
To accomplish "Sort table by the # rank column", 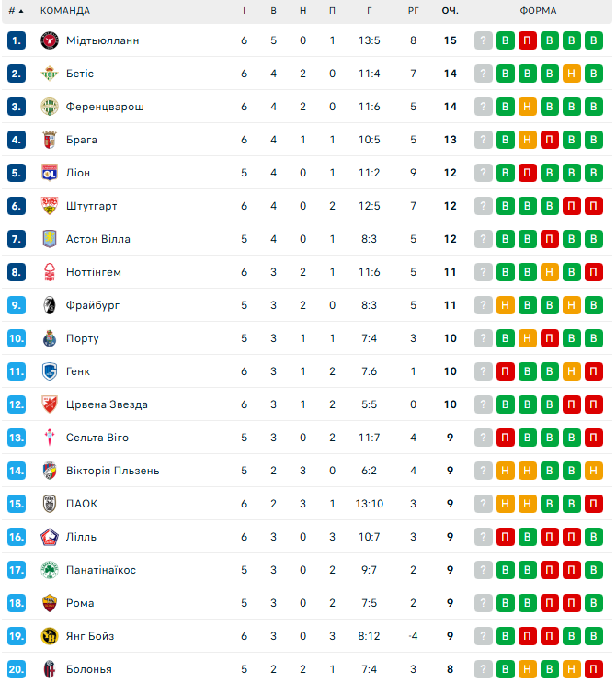I will pos(16,11).
